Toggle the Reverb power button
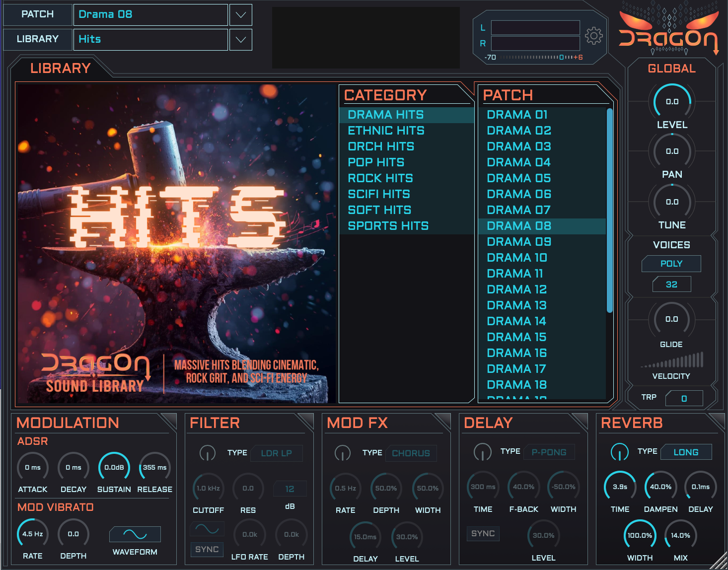 [619, 452]
